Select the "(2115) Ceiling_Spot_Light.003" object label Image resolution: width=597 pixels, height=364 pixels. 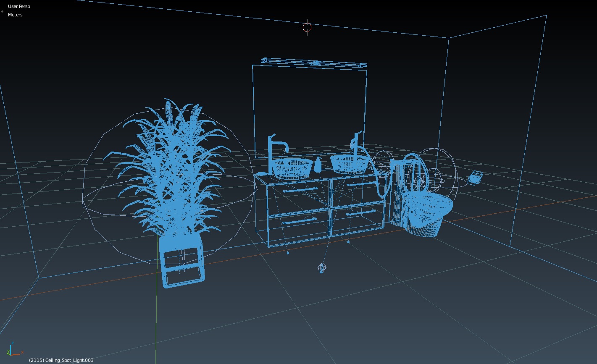click(x=61, y=360)
